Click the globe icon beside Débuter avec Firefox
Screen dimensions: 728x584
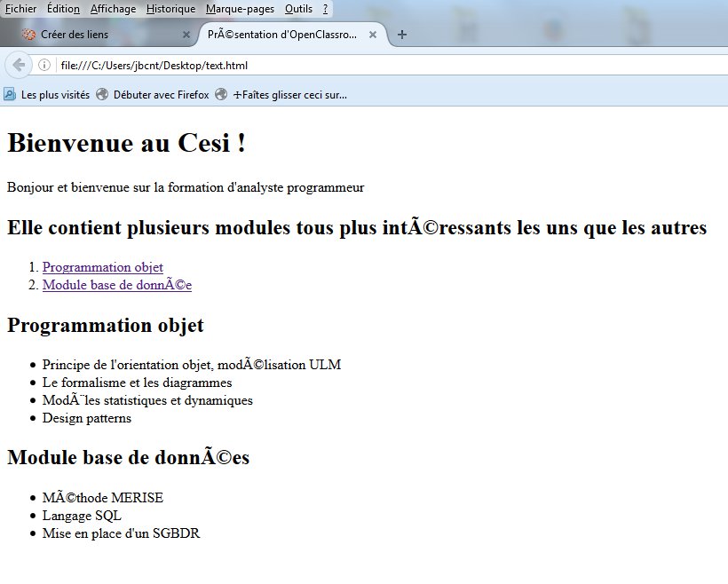tap(103, 94)
